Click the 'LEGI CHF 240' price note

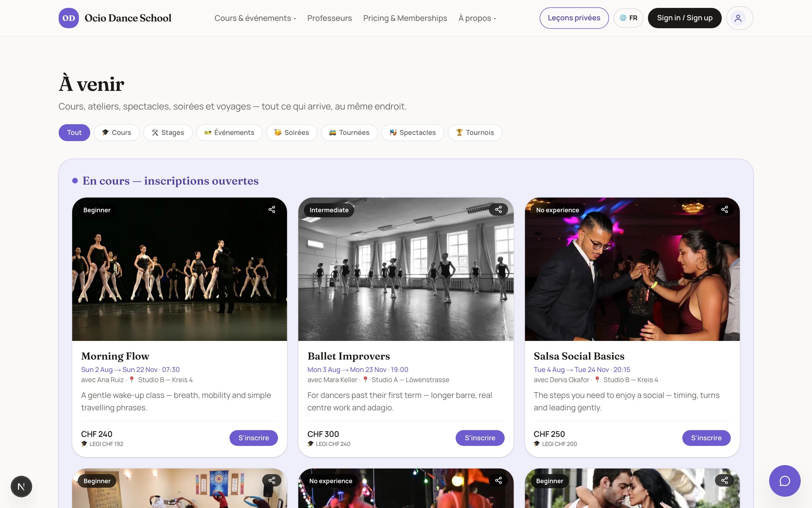pyautogui.click(x=333, y=444)
